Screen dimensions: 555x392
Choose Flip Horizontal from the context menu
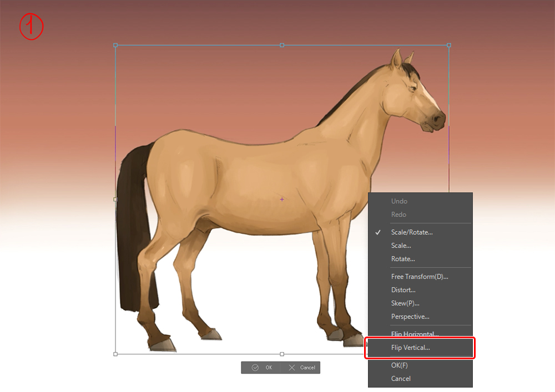click(x=415, y=334)
